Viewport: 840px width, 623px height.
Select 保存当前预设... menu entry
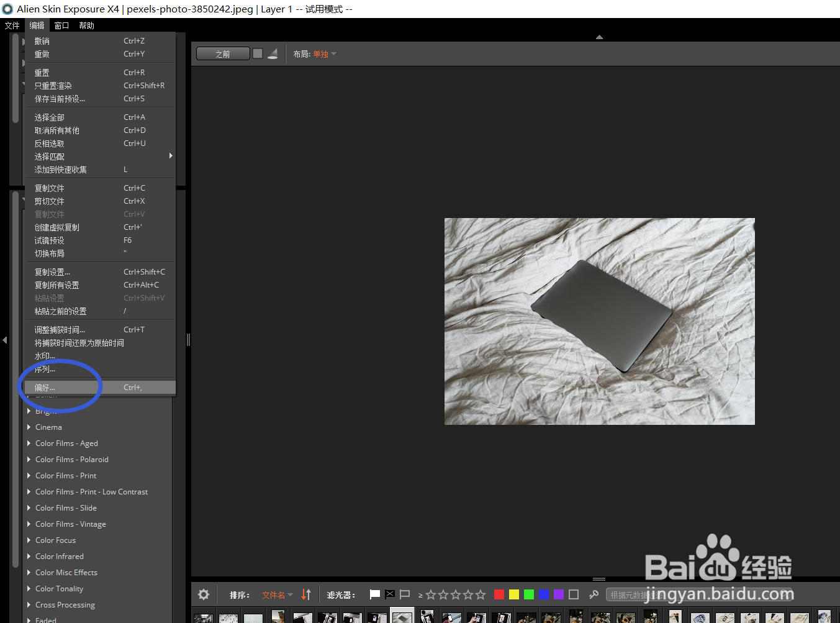(x=100, y=99)
